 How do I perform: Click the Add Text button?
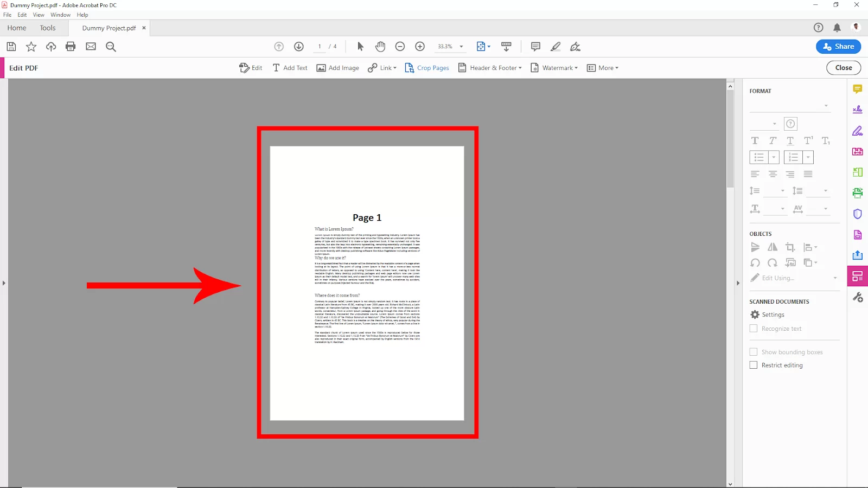tap(290, 68)
